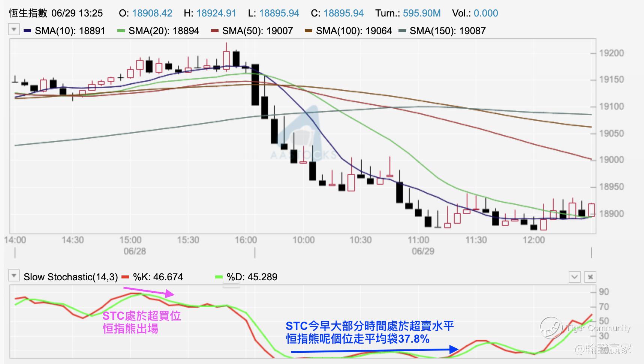Click the 16:00 time axis label
Screen dimensions: 644x364
coord(246,240)
